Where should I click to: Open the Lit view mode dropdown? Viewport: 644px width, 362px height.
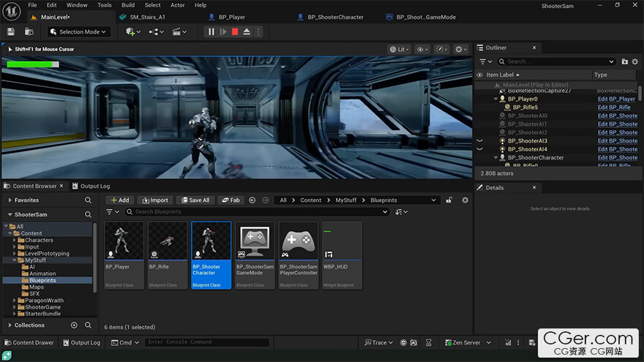pos(399,49)
